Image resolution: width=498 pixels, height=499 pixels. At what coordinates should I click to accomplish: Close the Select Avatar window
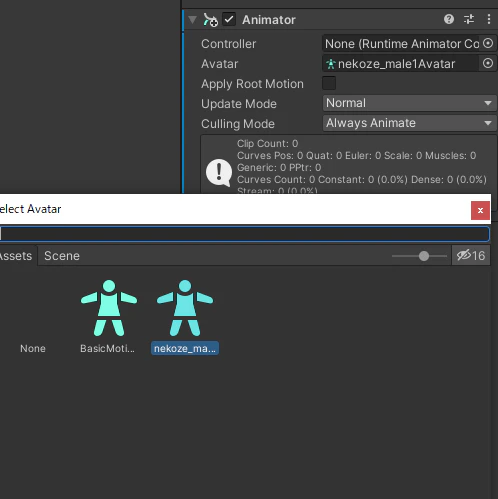pyautogui.click(x=480, y=210)
